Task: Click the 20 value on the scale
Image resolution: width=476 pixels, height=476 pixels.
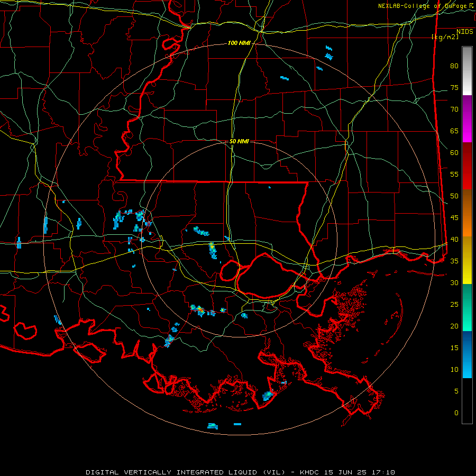Action: tap(454, 326)
